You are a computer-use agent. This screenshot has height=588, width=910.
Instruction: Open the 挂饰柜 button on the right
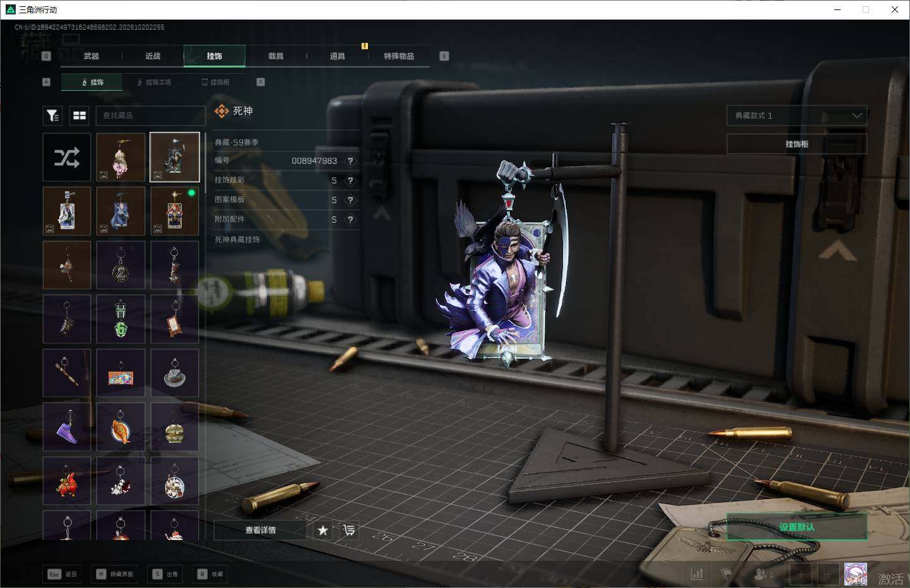797,144
